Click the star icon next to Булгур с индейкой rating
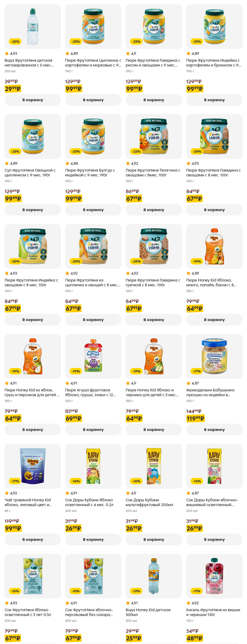 (67, 163)
